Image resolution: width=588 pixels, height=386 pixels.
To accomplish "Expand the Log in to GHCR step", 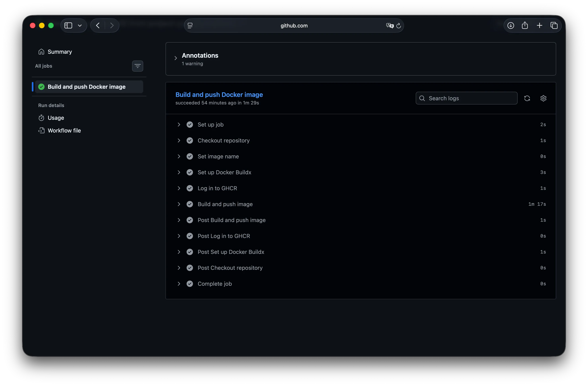I will (x=179, y=188).
